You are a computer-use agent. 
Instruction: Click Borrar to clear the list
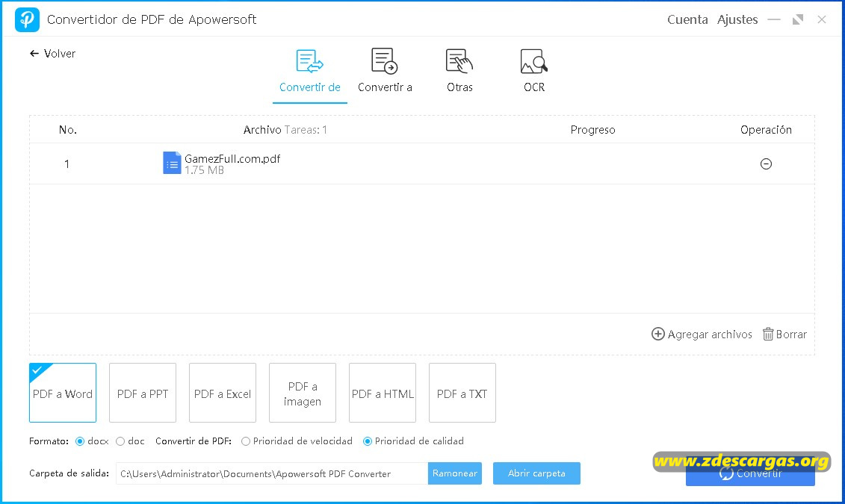784,335
